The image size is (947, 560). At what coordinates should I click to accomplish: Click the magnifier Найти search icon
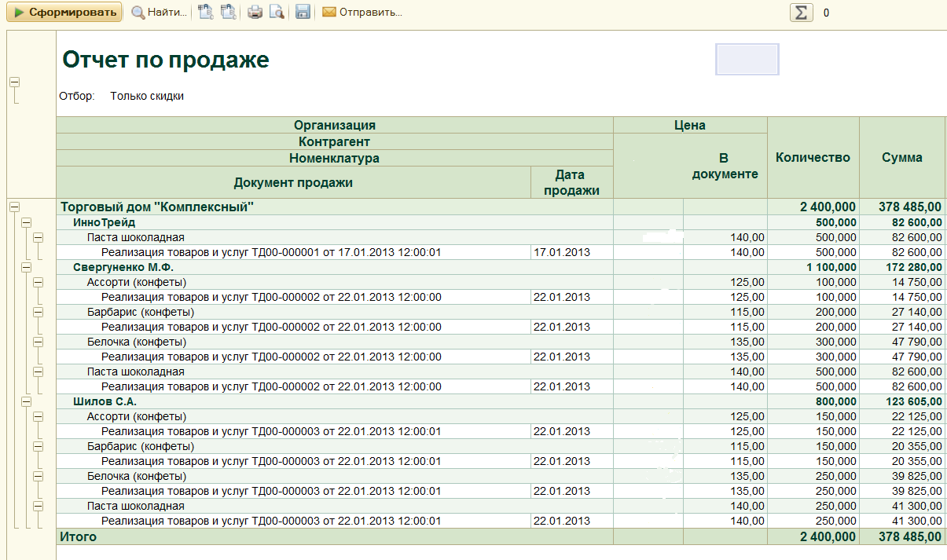tap(138, 13)
